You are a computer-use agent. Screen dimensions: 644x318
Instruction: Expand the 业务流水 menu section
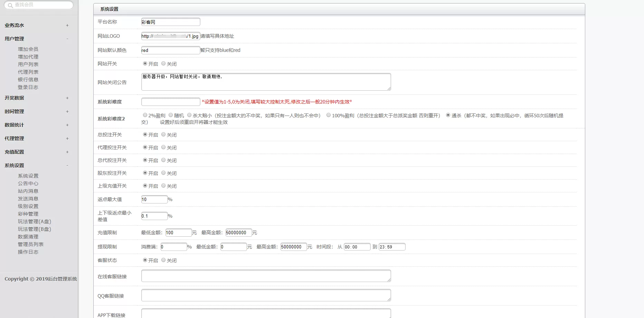tap(67, 25)
